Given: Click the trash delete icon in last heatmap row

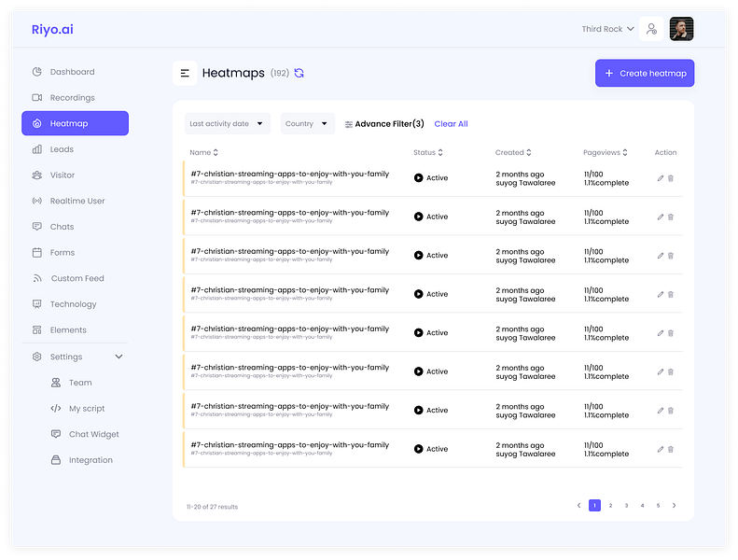Looking at the screenshot, I should pyautogui.click(x=671, y=449).
